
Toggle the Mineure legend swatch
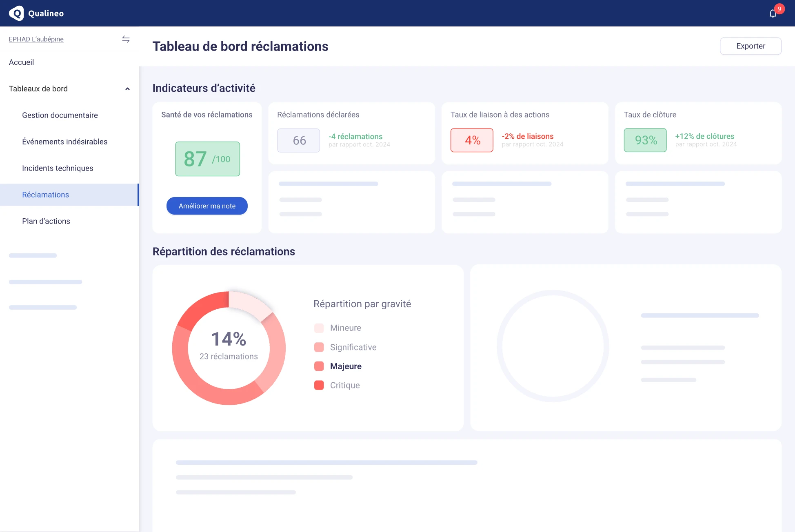tap(319, 328)
